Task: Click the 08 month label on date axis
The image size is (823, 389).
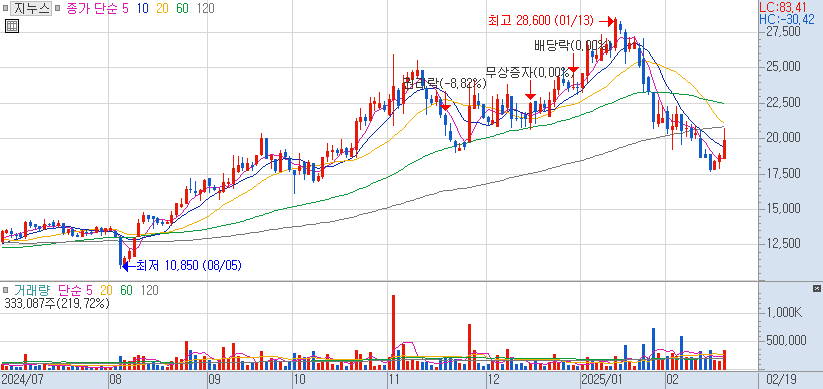Action: (x=115, y=380)
